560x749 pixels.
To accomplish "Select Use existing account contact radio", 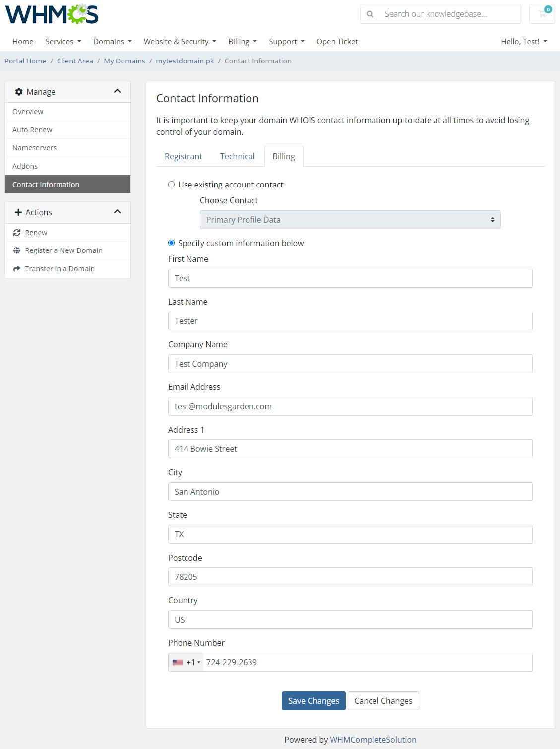I will [x=171, y=185].
